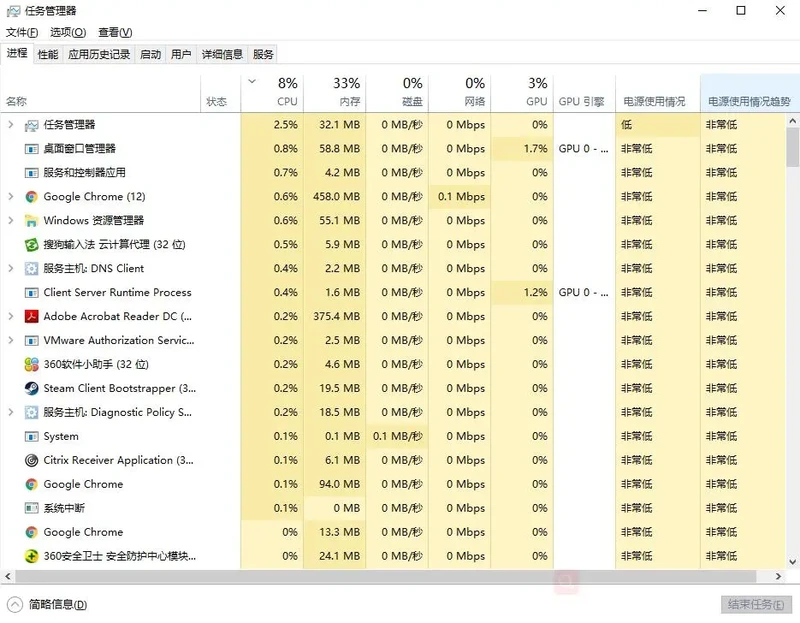Open the 文件(F) menu
The image size is (800, 623).
click(22, 33)
